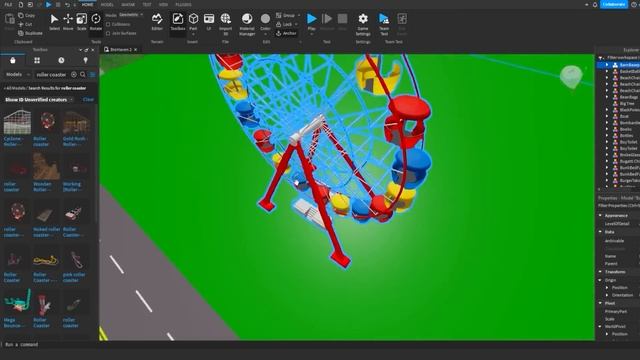Click the Paste clipboard icon
The width and height of the screenshot is (640, 360).
coord(10,20)
